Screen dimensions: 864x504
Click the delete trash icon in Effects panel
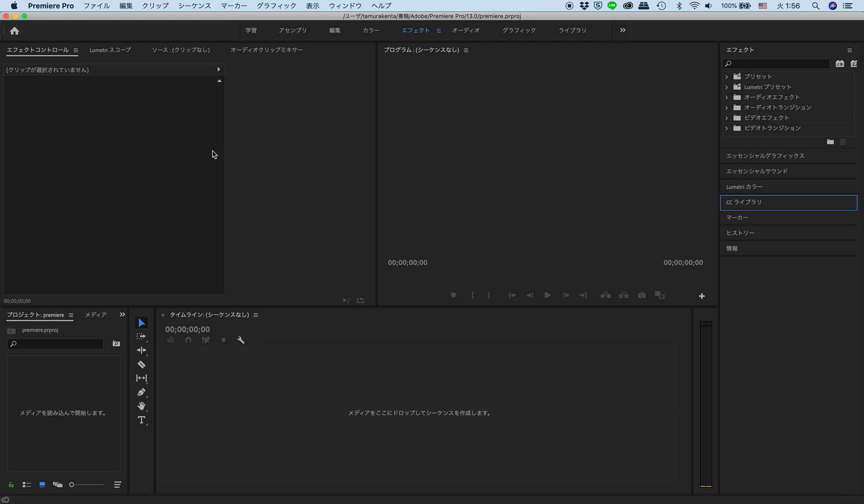(x=843, y=142)
